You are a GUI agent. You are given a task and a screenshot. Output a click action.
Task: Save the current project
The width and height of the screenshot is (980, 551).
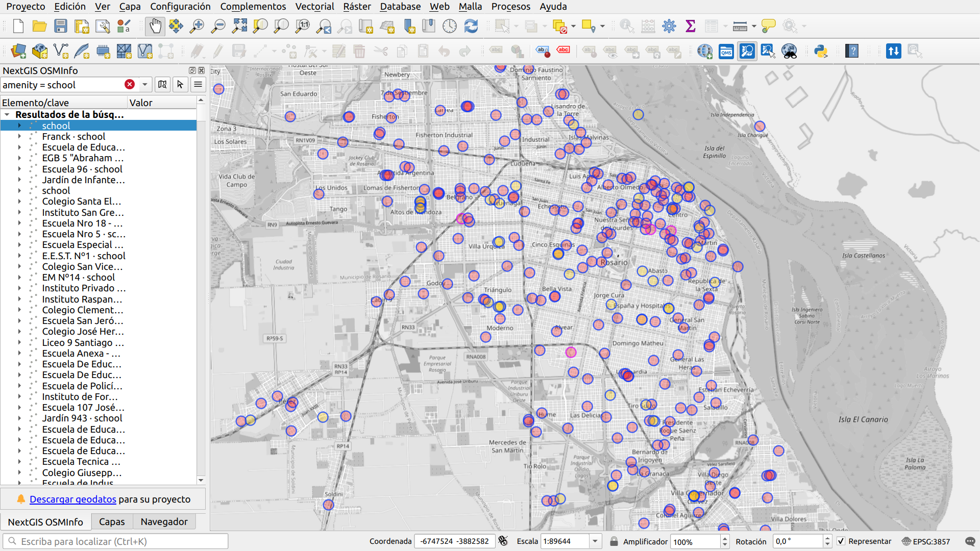[x=61, y=26]
